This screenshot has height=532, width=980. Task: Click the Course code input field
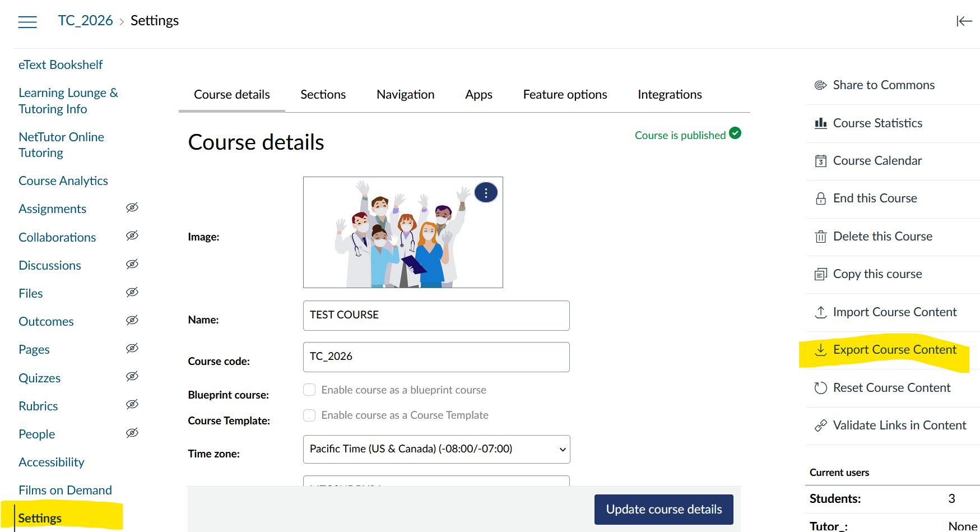pyautogui.click(x=436, y=357)
